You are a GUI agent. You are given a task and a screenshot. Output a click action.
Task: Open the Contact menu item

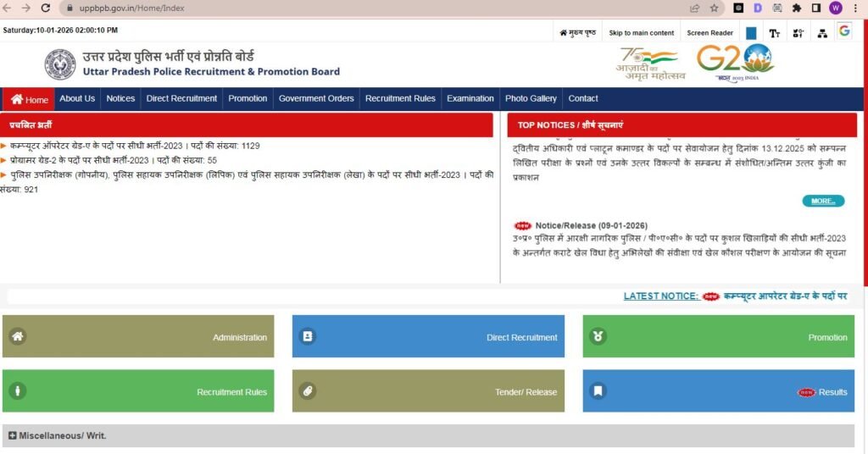[x=583, y=98]
